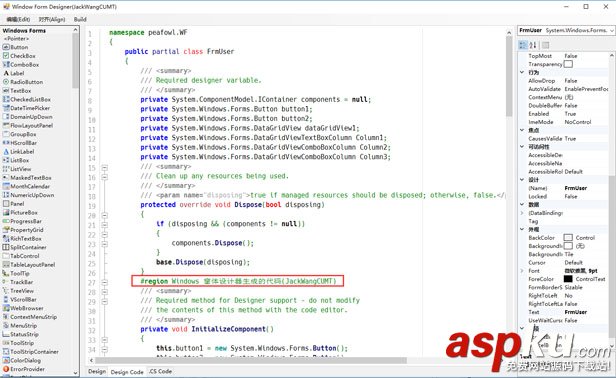Screen dimensions: 616x378
Task: Select the ProgressBar control icon
Action: tap(6, 221)
